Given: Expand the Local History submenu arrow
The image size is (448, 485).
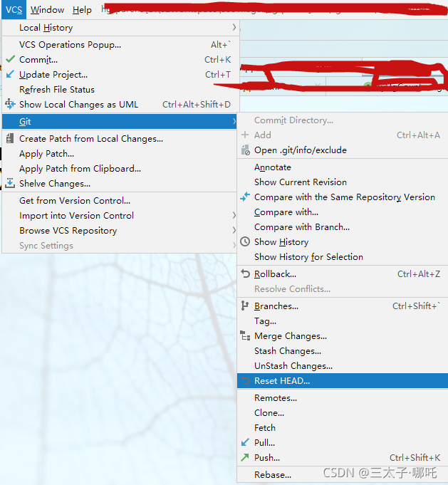Looking at the screenshot, I should coord(234,28).
